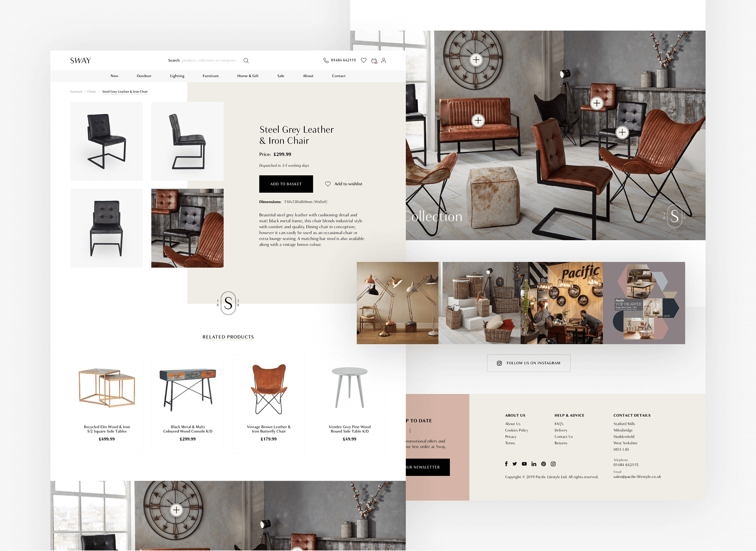
Task: Open the Outdoor menu item
Action: pyautogui.click(x=144, y=76)
